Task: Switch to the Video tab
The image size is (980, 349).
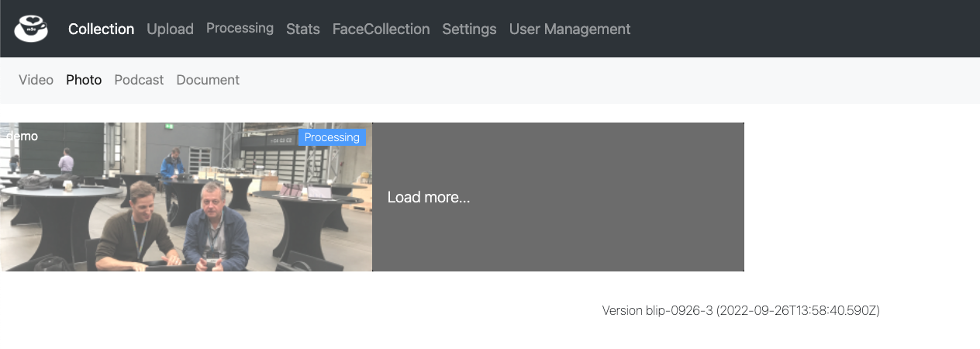Action: coord(36,80)
